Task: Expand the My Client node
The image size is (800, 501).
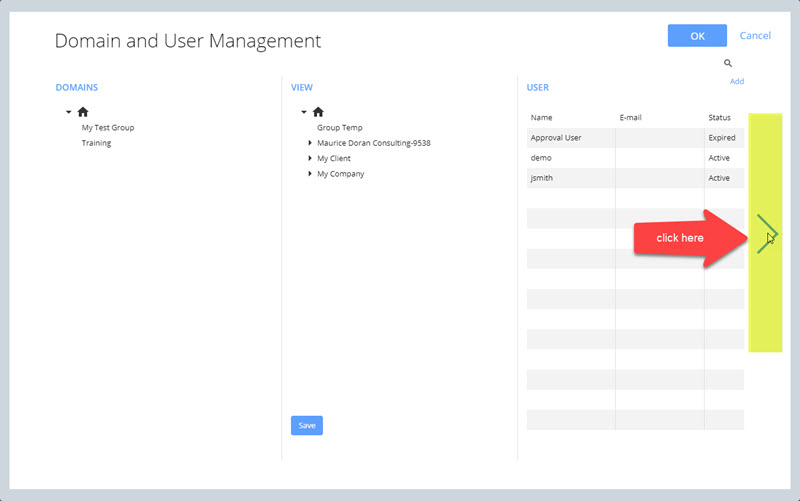Action: pos(310,158)
